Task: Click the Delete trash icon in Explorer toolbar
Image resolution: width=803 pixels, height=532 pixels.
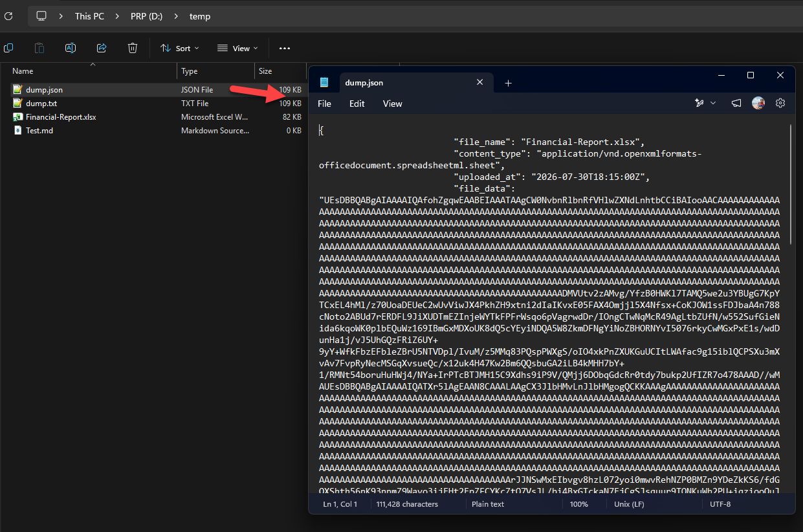Action: pos(133,48)
